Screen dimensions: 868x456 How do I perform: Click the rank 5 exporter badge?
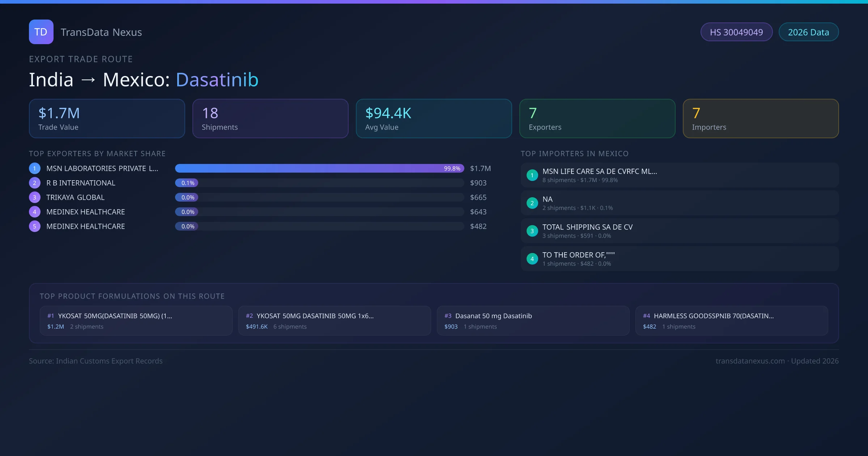[x=35, y=226]
